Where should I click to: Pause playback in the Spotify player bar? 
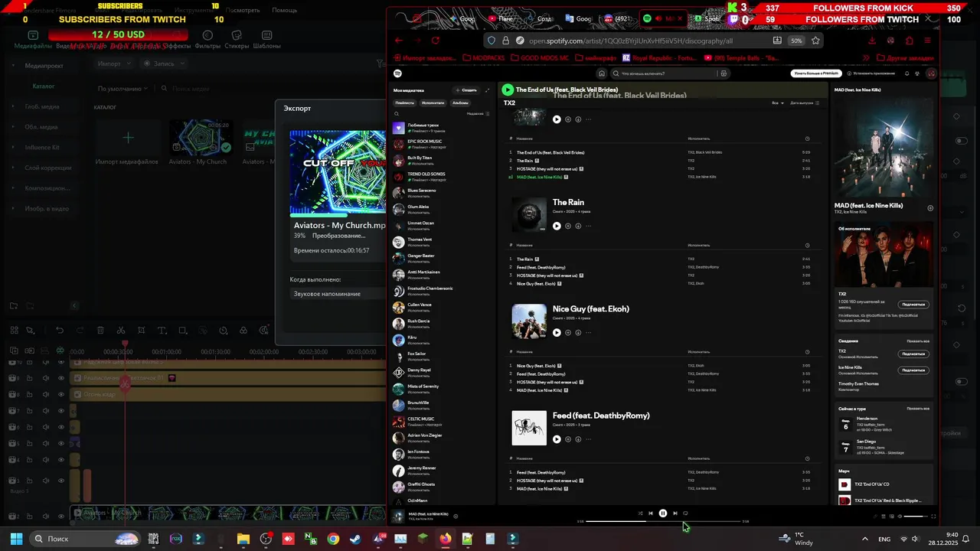[x=663, y=514]
